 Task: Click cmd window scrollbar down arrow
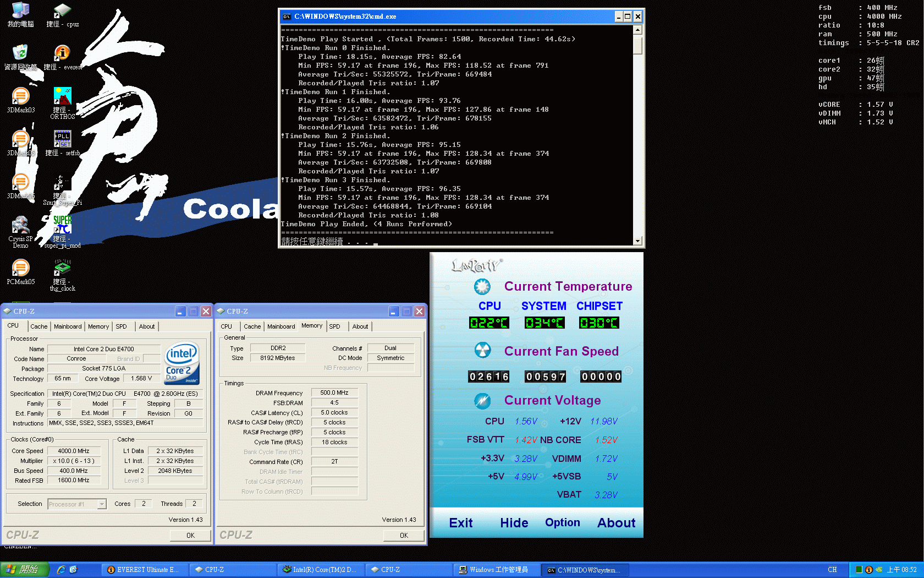pyautogui.click(x=637, y=241)
